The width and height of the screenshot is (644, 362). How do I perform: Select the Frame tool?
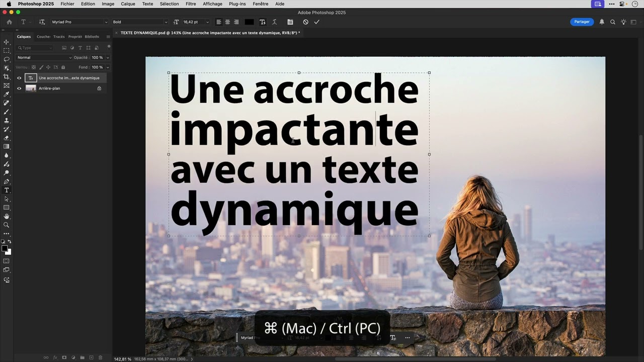point(7,85)
